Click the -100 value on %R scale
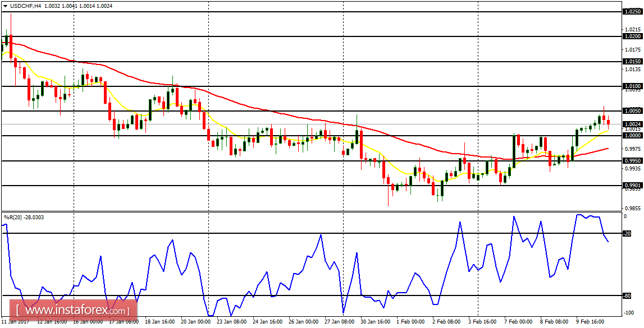The width and height of the screenshot is (644, 328). [629, 313]
